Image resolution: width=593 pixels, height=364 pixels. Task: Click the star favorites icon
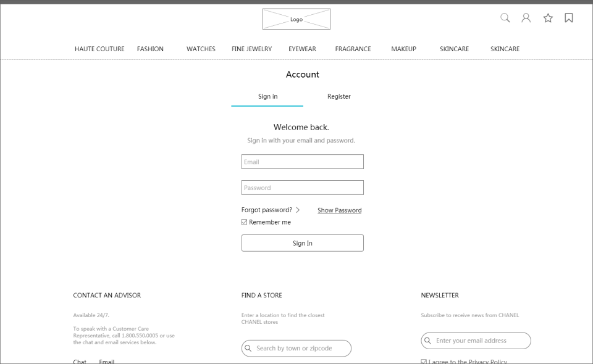[x=548, y=18]
